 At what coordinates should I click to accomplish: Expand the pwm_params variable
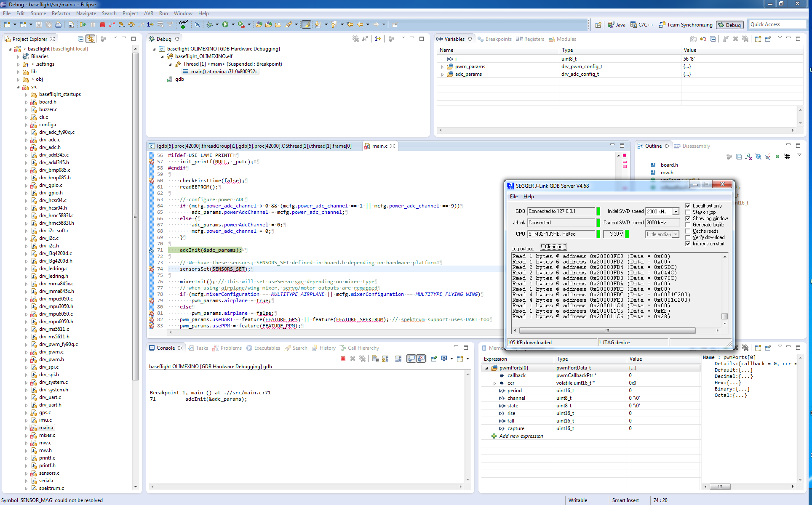pyautogui.click(x=442, y=67)
